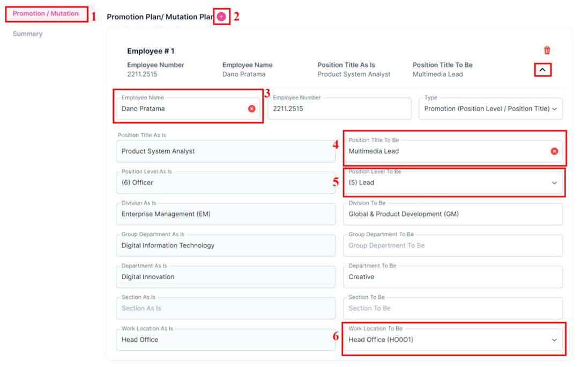588x367 pixels.
Task: Delete Employee #1 with the trash icon
Action: click(547, 50)
